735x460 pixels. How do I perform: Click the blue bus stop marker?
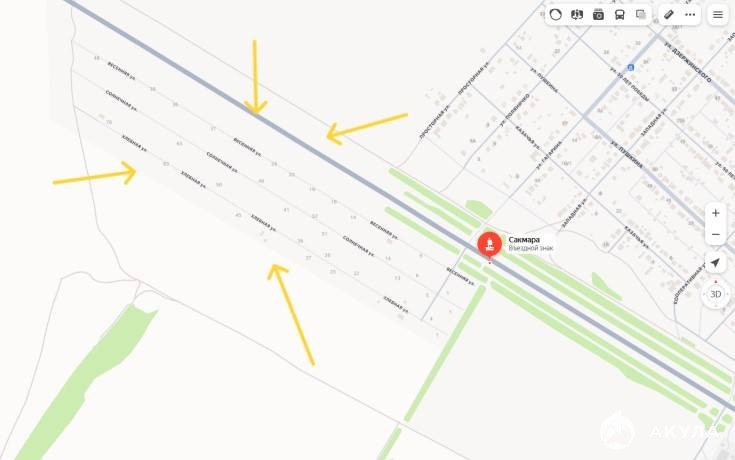[630, 68]
